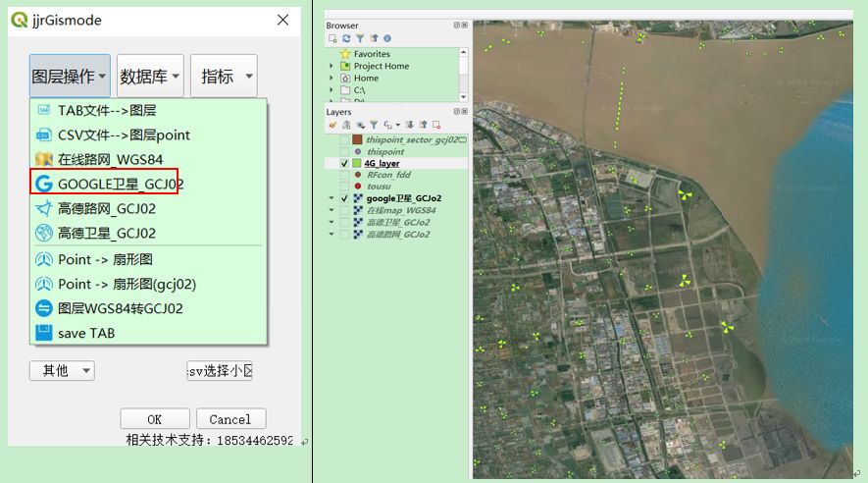This screenshot has width=868, height=483.
Task: Select 在线路网_WGS84 menu entry
Action: point(148,159)
